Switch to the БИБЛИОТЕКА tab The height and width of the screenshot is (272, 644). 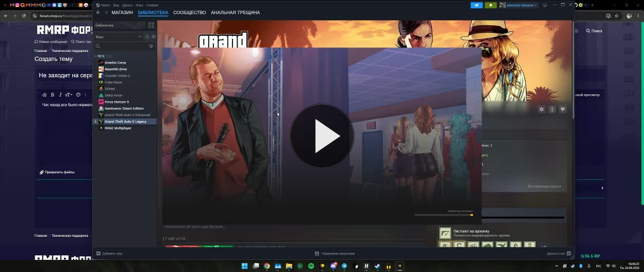(153, 13)
